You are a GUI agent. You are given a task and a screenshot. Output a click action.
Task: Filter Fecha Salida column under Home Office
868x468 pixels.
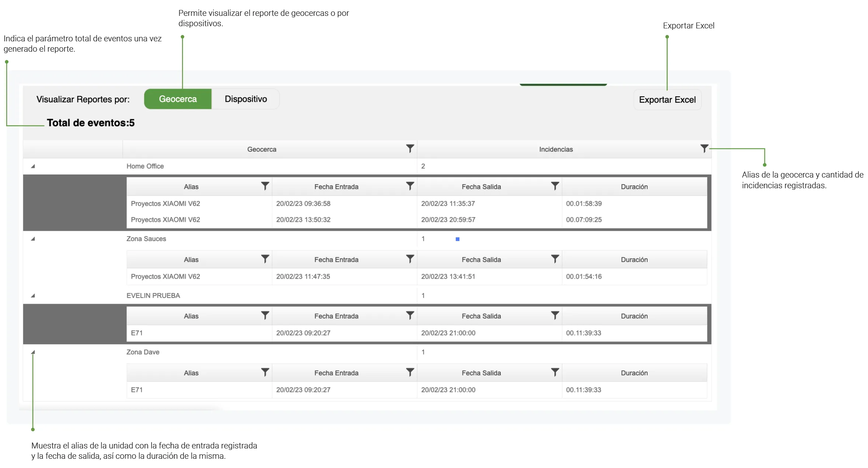[555, 186]
